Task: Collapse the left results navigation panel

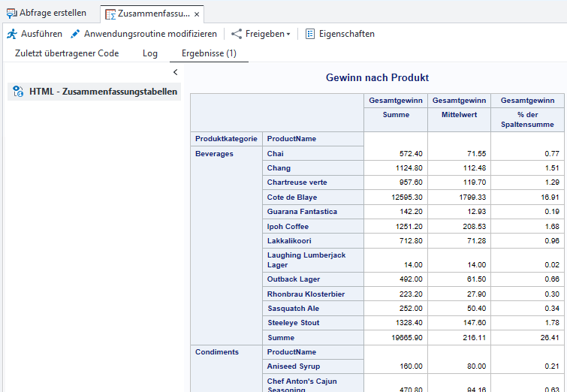Action: point(175,72)
